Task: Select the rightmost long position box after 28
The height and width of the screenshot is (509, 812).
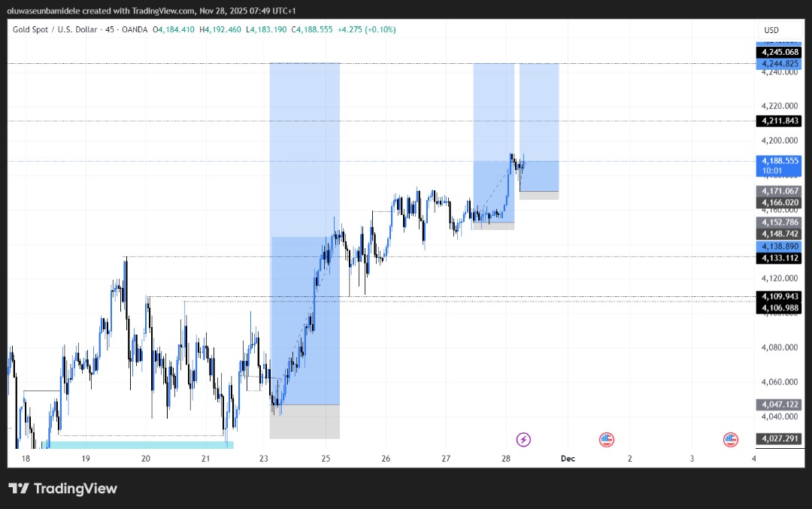Action: [539, 132]
